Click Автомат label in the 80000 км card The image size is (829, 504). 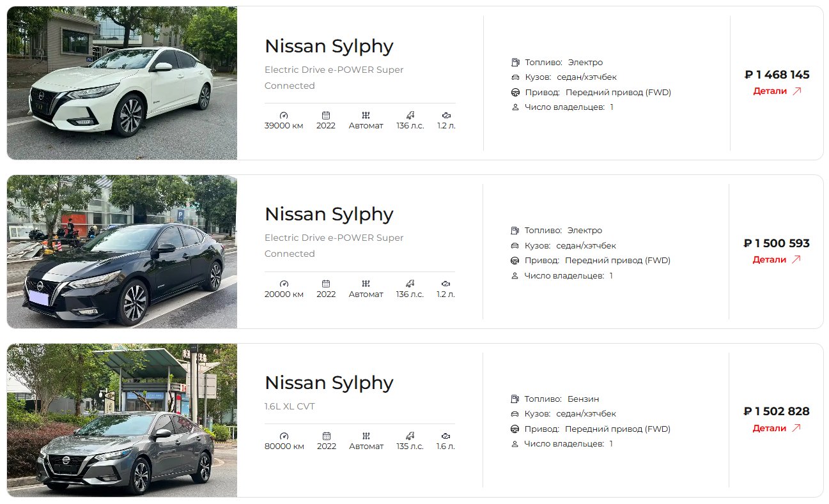click(366, 447)
